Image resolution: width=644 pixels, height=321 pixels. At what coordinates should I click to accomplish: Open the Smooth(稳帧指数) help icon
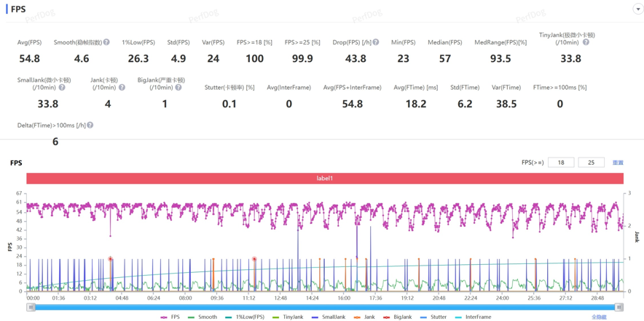(106, 42)
